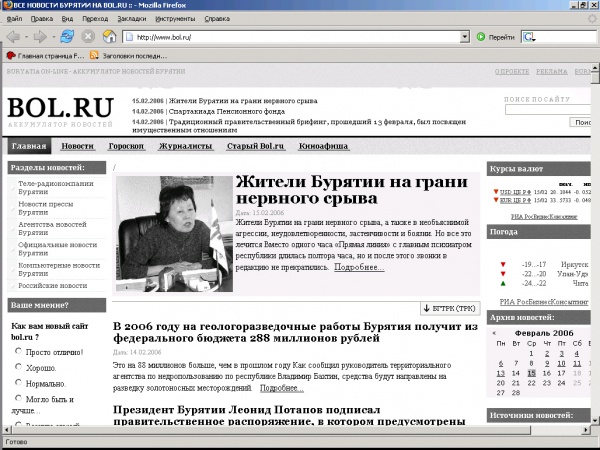Click the browser Back arrow button

(12, 36)
